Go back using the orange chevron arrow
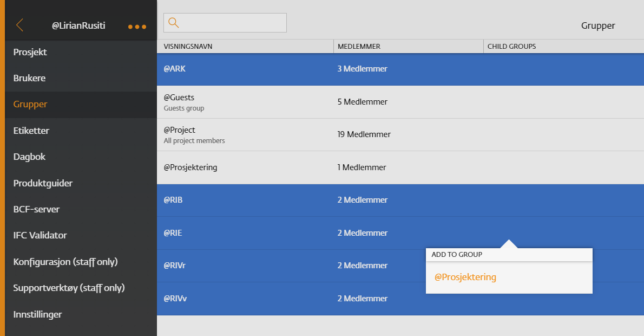The height and width of the screenshot is (336, 644). click(19, 25)
